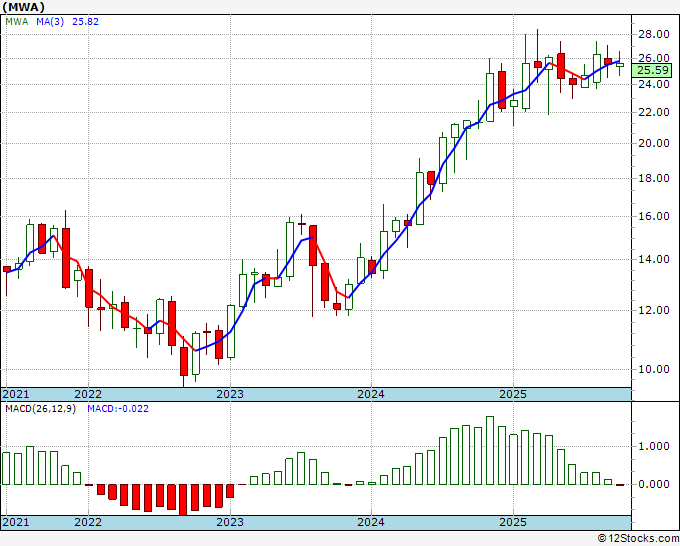Click 2024 on the MACD timeline

point(371,522)
